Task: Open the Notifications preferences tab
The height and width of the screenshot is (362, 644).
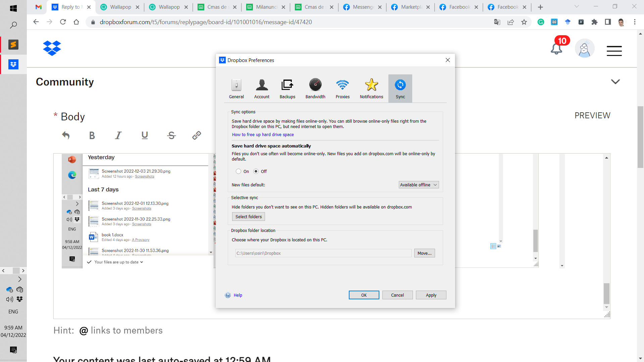Action: 371,89
